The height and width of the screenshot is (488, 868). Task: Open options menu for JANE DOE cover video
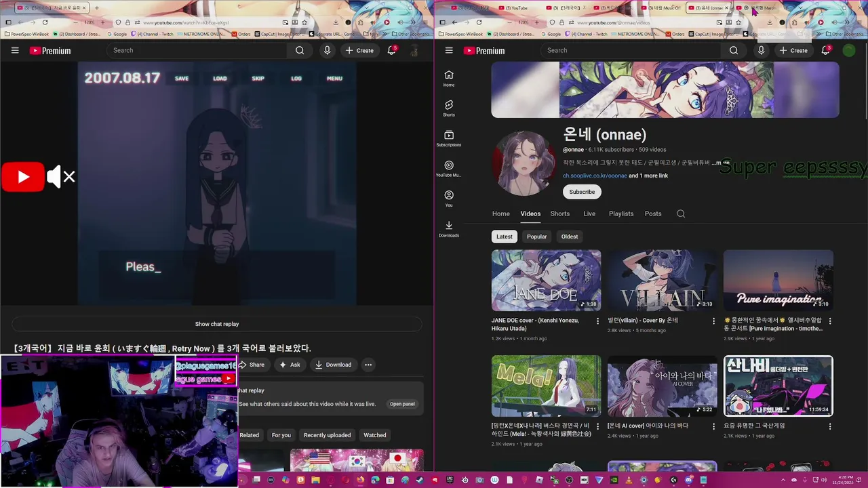pyautogui.click(x=597, y=321)
